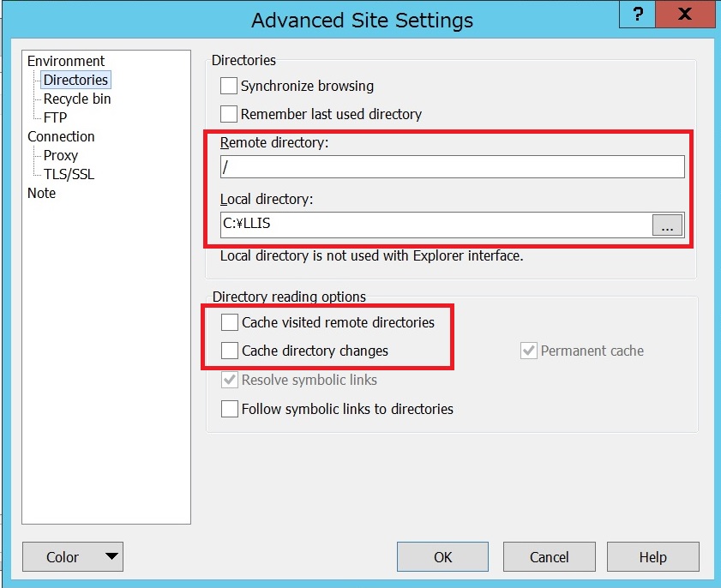
Task: Open the Color dropdown arrow
Action: point(111,556)
